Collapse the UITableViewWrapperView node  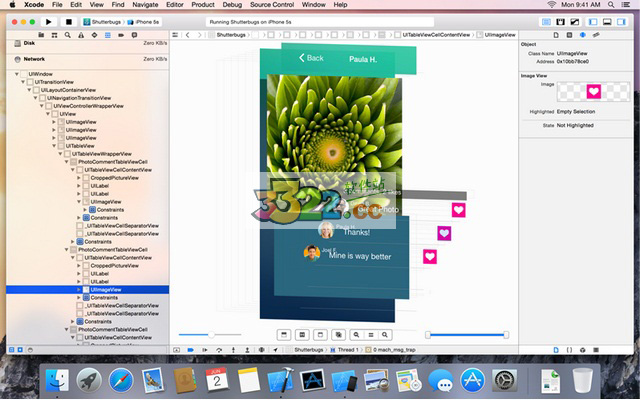pos(60,154)
